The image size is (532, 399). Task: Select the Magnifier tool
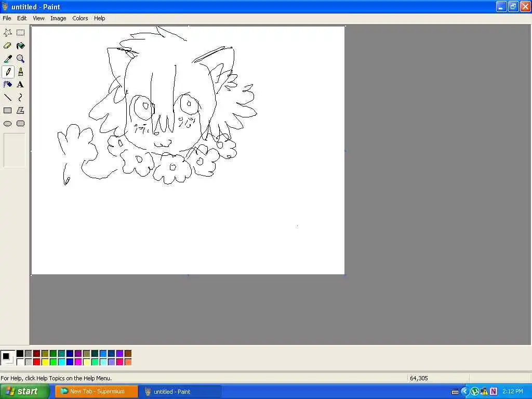tap(20, 59)
